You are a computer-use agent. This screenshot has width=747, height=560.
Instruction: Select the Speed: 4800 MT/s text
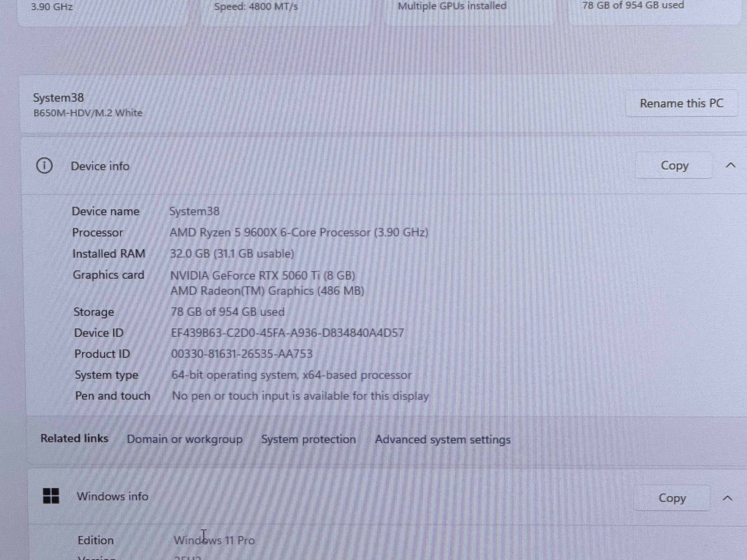pos(256,7)
